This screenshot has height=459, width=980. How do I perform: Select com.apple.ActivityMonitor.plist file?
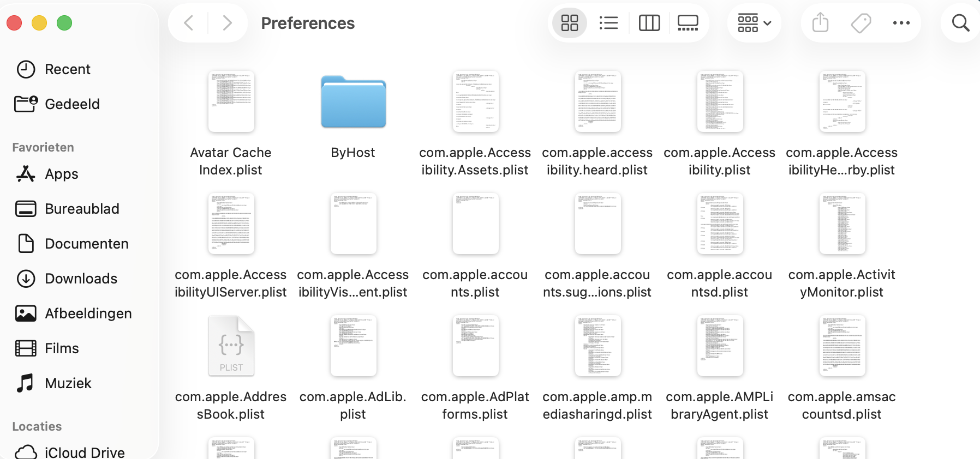click(x=842, y=224)
